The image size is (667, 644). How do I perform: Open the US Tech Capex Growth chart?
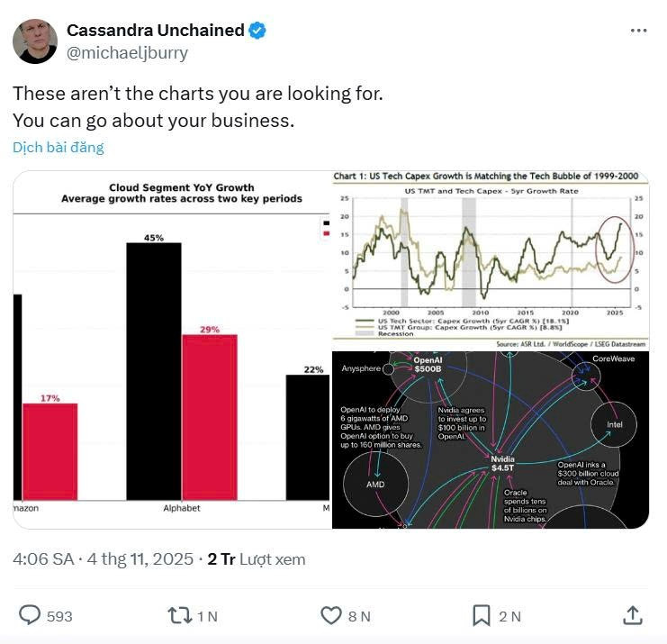tap(490, 259)
